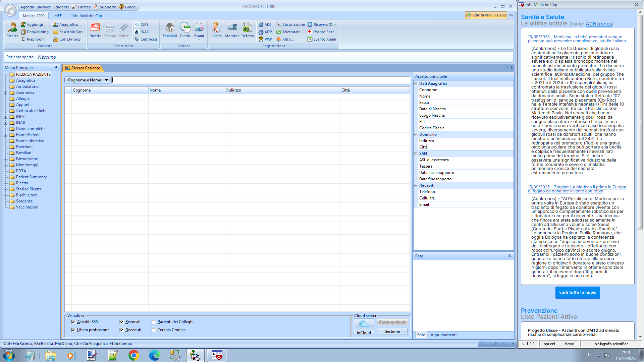Enable Pazienti dei Colleghi checkbox
Viewport: 644px width, 362px height.
(154, 322)
